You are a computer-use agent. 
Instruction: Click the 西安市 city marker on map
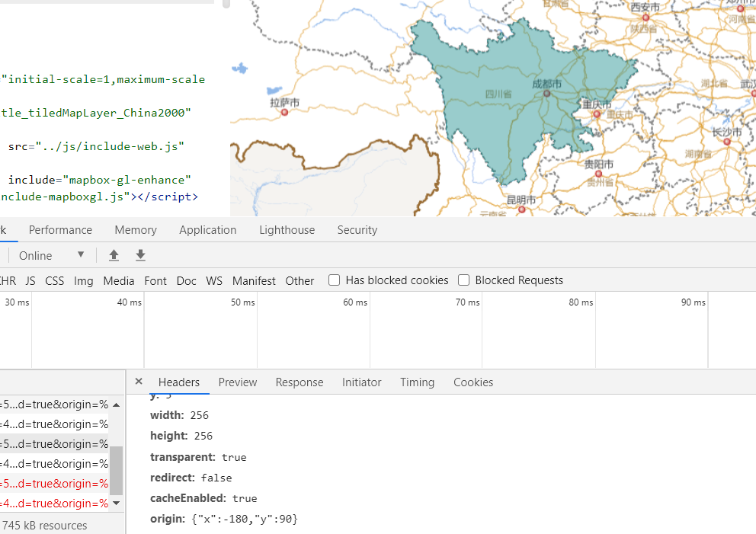[645, 18]
